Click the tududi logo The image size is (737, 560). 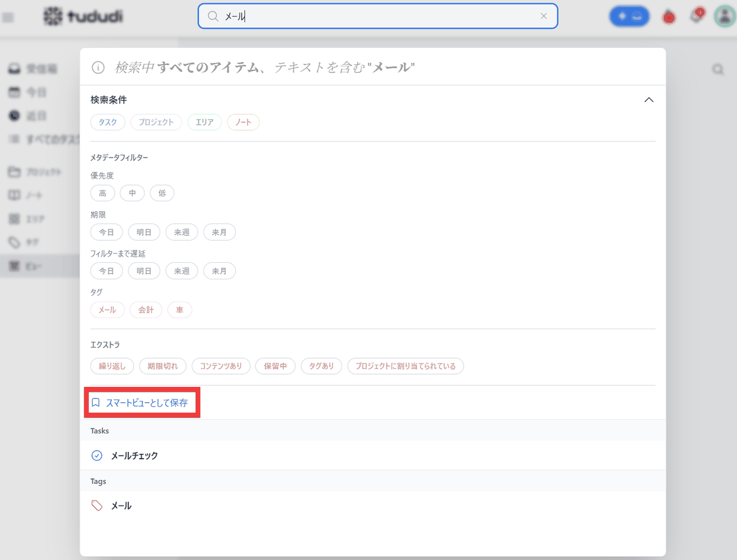coord(84,17)
